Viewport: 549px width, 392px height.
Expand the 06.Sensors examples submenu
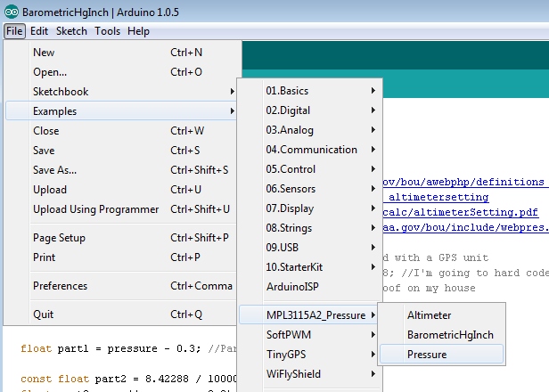[310, 189]
